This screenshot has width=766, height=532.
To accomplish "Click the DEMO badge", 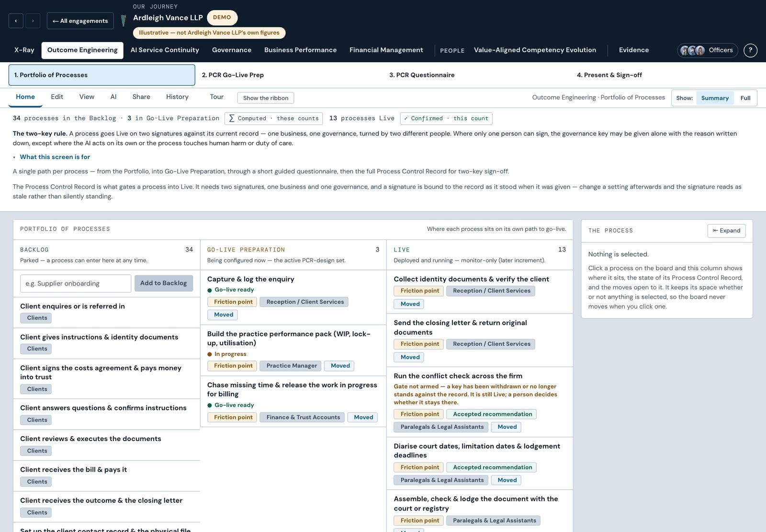I will coord(222,18).
